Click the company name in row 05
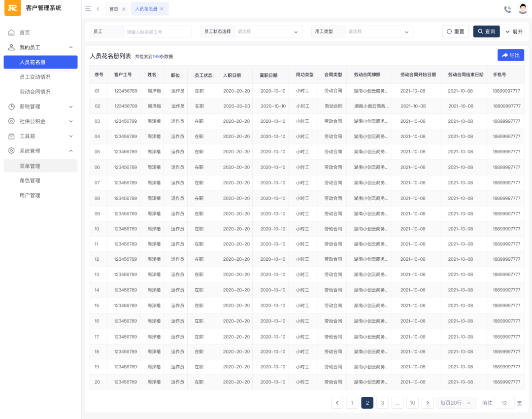This screenshot has height=419, width=532. coord(371,152)
